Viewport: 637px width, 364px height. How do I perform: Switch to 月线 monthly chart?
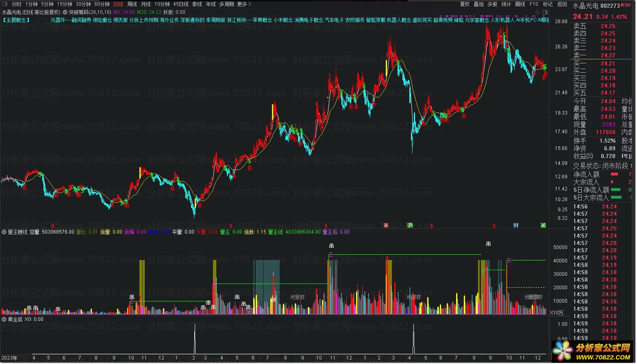click(x=146, y=4)
